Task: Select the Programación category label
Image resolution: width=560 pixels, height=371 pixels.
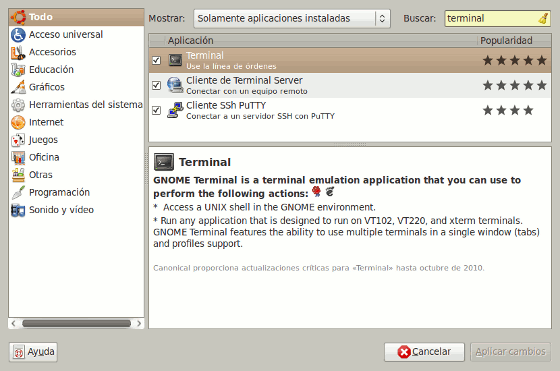Action: [59, 192]
